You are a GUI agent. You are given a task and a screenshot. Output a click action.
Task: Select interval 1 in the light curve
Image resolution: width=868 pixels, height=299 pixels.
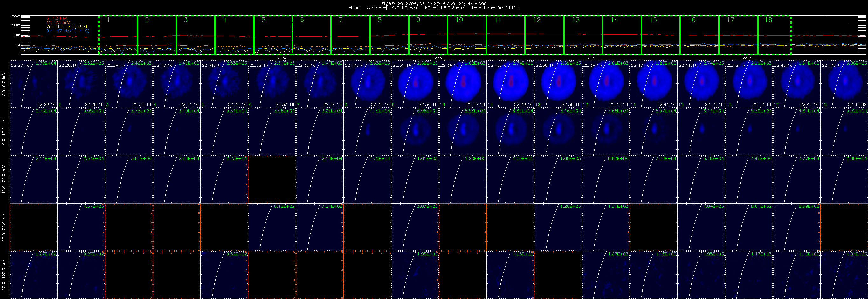coord(118,35)
